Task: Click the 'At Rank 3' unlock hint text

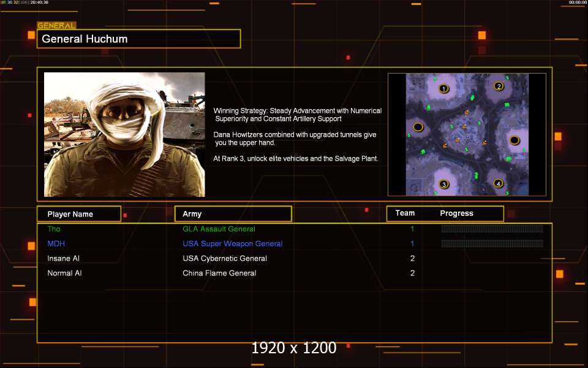Action: [295, 158]
